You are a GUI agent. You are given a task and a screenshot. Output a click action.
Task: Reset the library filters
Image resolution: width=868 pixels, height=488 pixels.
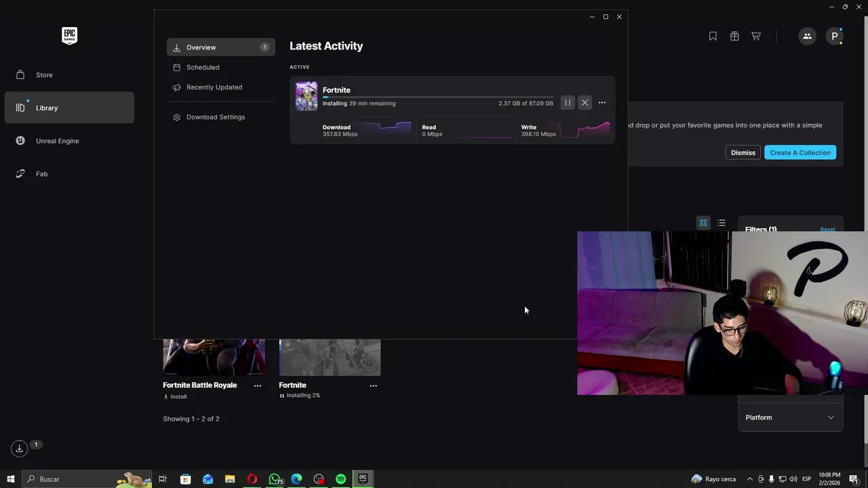[827, 230]
